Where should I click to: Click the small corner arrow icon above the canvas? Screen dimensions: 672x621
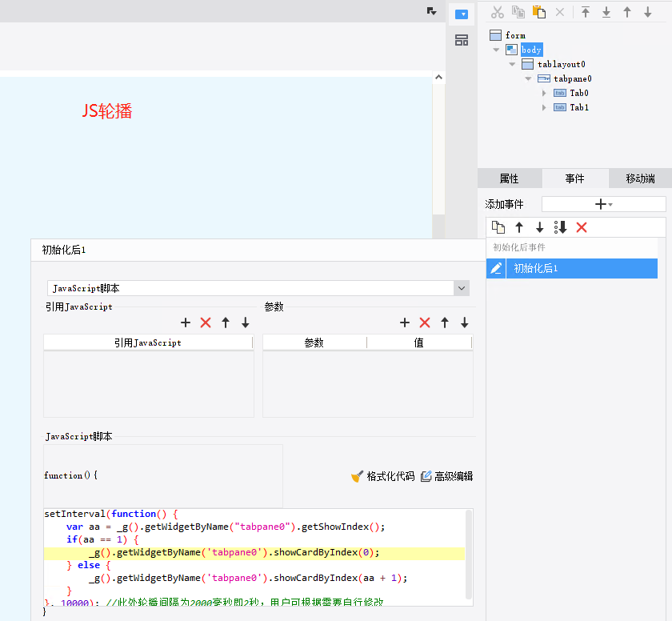[431, 11]
